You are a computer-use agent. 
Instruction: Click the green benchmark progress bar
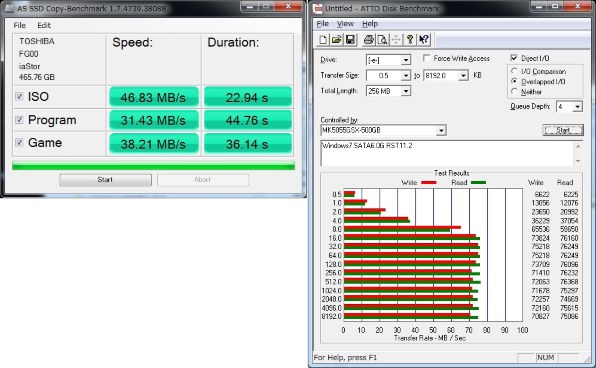tap(153, 166)
